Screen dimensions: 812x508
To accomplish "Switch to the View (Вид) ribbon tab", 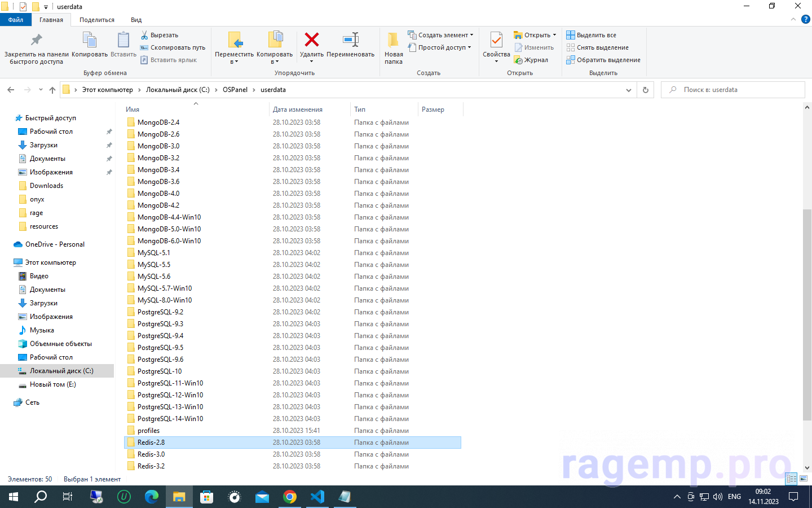I will (x=136, y=20).
